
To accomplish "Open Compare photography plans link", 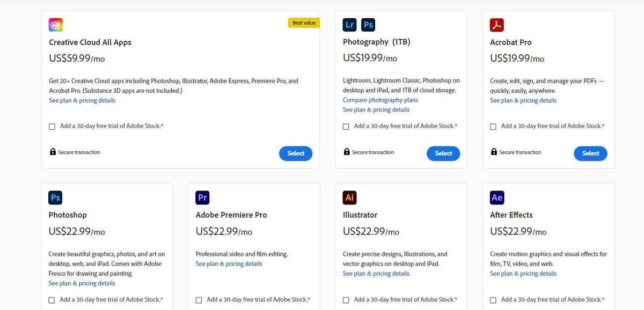I will [380, 100].
